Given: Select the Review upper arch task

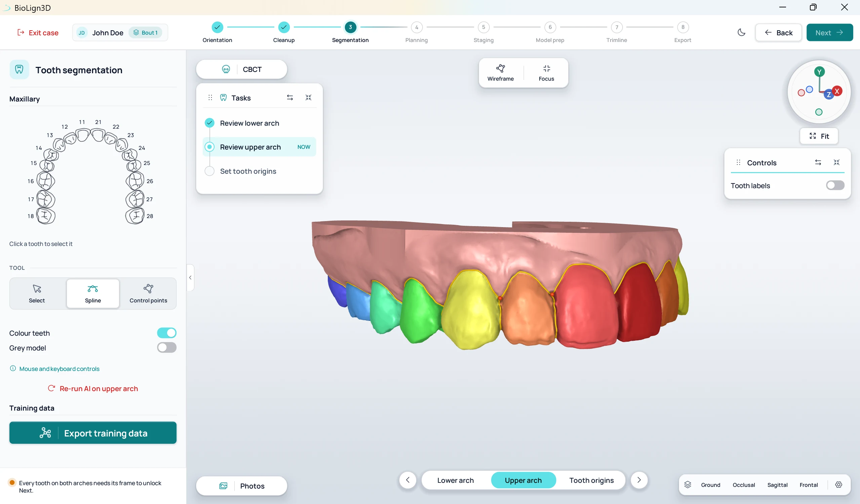Looking at the screenshot, I should pyautogui.click(x=259, y=147).
